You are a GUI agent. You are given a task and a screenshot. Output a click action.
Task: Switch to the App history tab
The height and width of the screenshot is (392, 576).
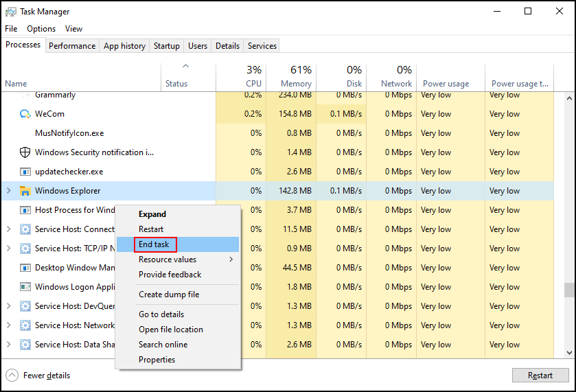point(124,46)
